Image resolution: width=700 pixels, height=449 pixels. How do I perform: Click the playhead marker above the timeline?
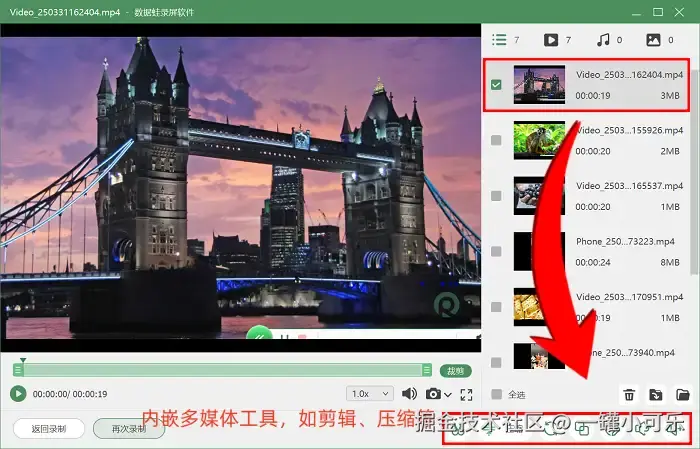[x=23, y=360]
